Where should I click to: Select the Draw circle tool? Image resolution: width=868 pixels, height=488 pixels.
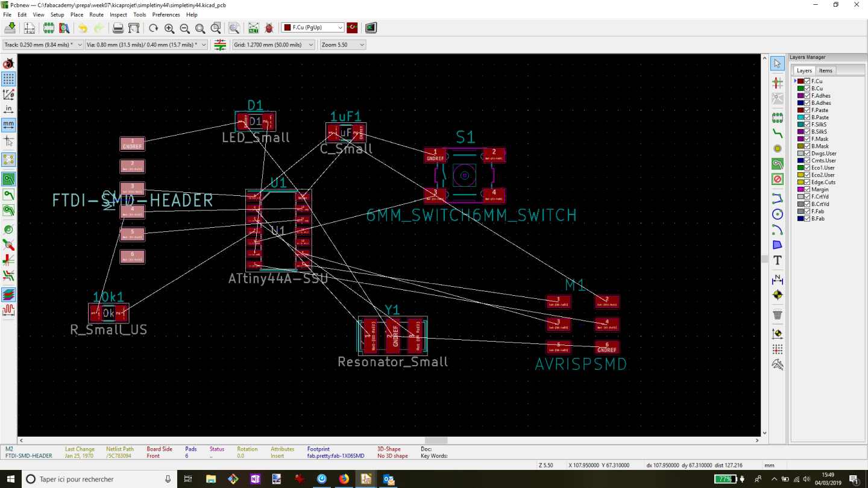[778, 214]
